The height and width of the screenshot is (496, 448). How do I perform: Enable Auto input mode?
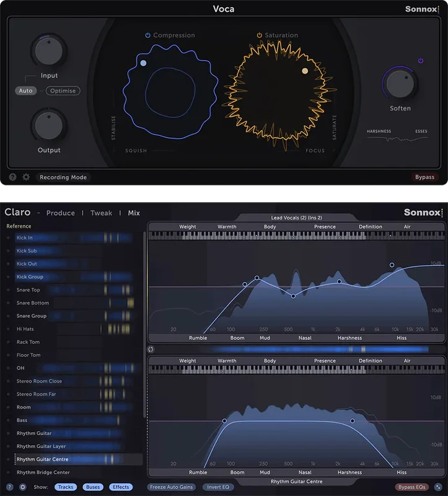[x=25, y=91]
